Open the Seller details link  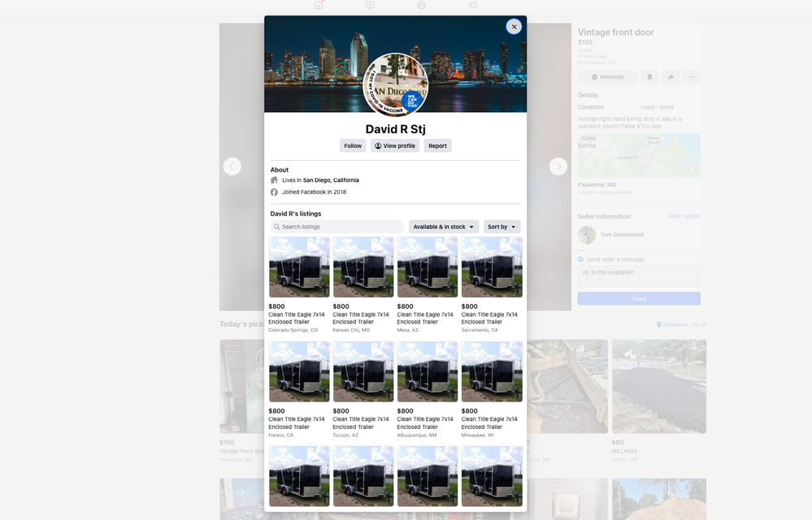684,216
